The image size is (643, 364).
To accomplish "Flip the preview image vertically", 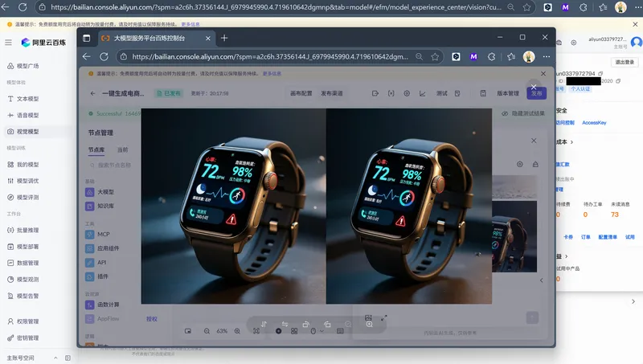I will click(264, 325).
